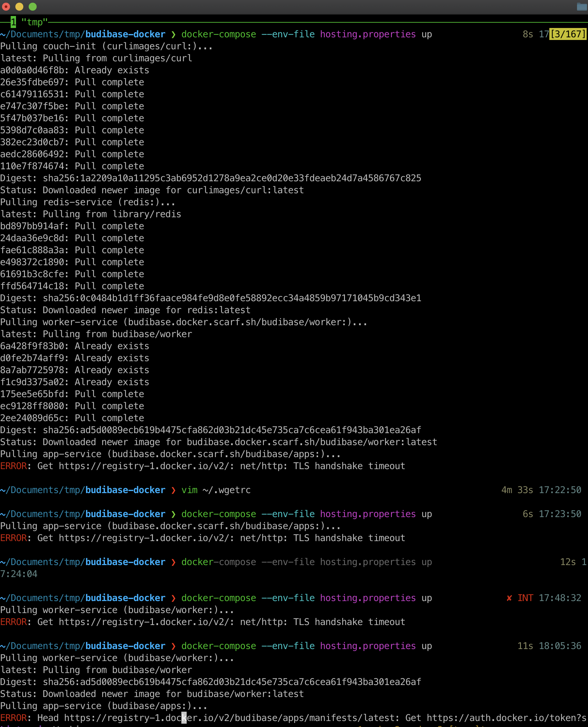Click the layer line "6a428f9f83b0: Already exists"
This screenshot has height=727, width=588.
[x=75, y=346]
